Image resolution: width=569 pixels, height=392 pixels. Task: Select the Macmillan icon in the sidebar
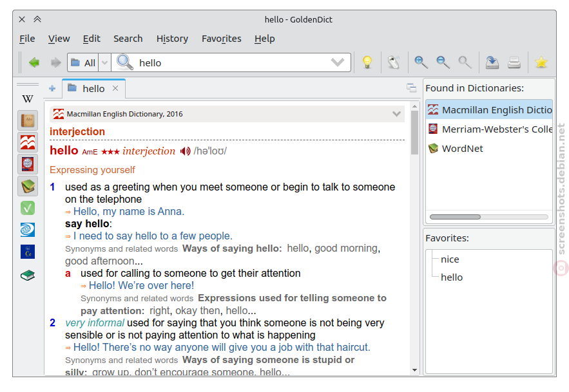pyautogui.click(x=28, y=142)
